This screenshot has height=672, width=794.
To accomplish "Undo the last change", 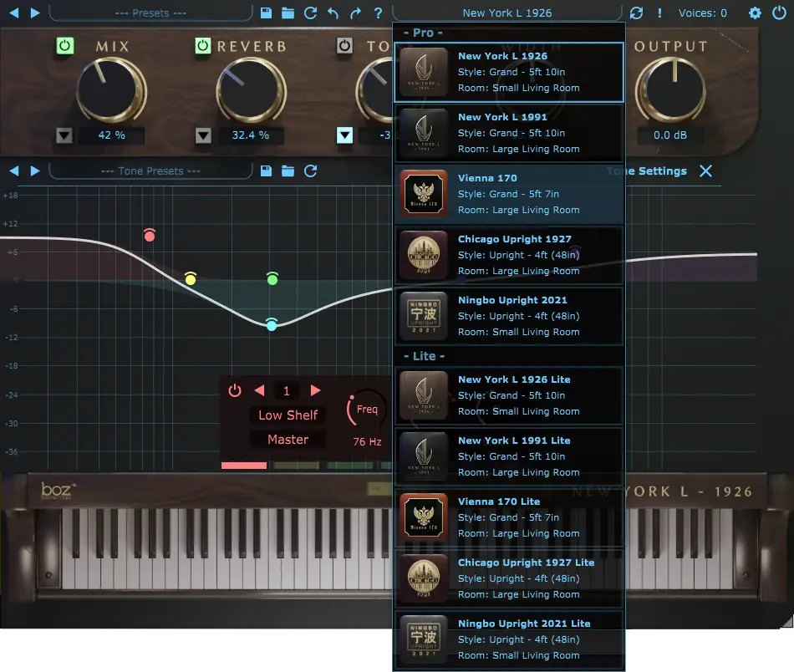I will coord(333,13).
